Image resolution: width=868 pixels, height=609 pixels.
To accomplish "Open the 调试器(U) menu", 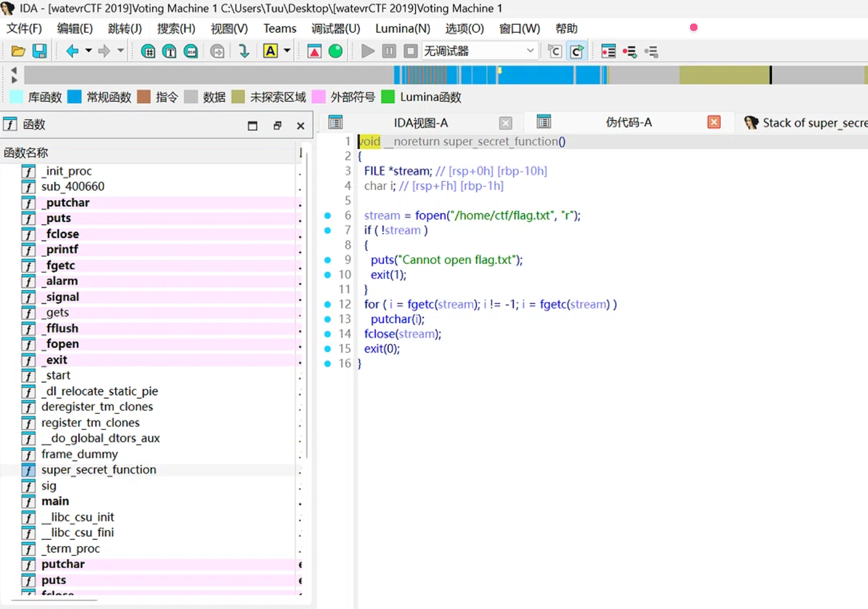I will pos(336,28).
